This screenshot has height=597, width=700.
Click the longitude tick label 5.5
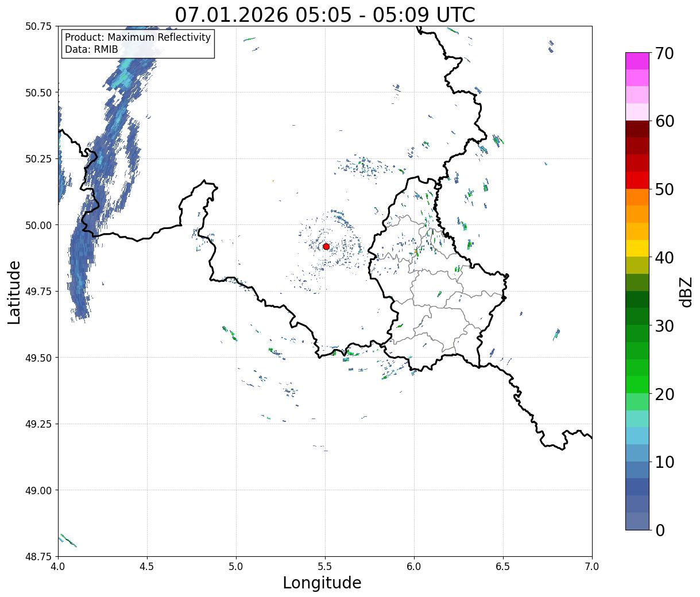(x=325, y=567)
